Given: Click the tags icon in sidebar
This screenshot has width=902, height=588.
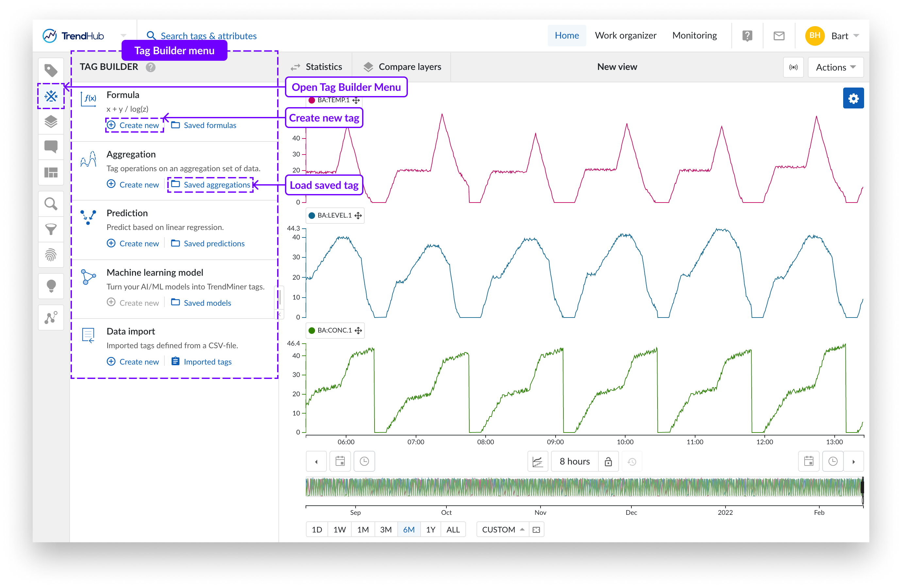Looking at the screenshot, I should click(x=51, y=71).
